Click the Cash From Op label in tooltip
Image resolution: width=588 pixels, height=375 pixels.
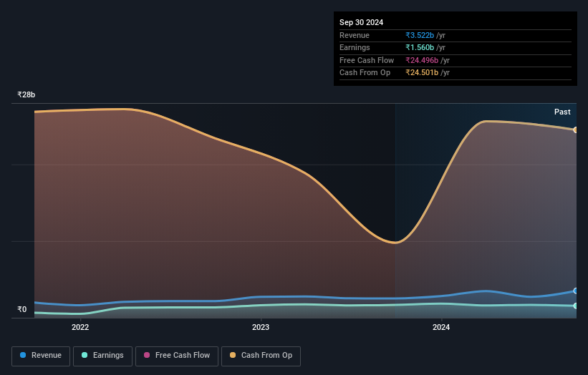[x=365, y=73]
